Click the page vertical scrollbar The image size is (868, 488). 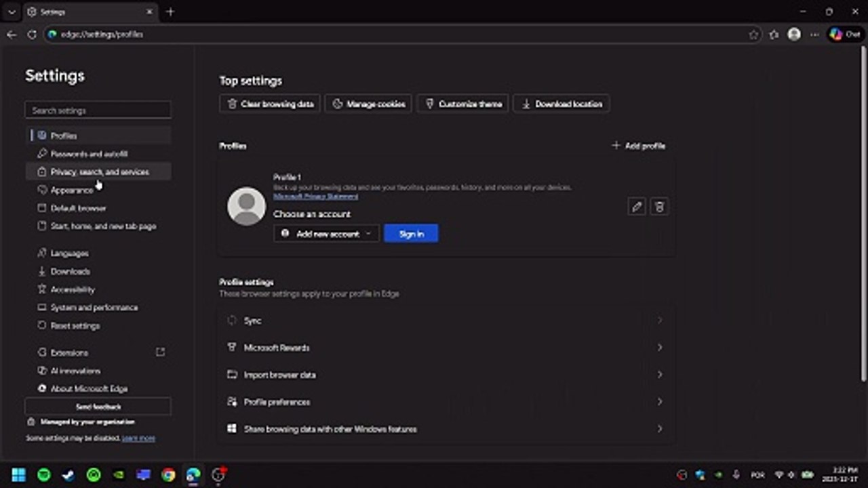[863, 213]
